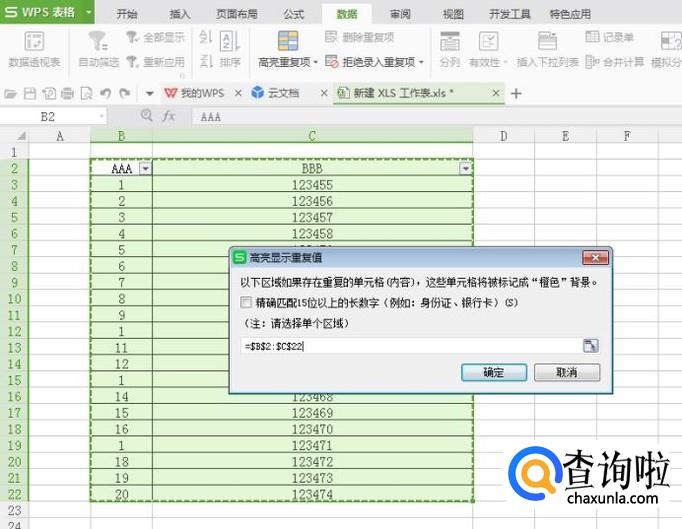
Task: Click cell containing 123469
Action: [312, 413]
